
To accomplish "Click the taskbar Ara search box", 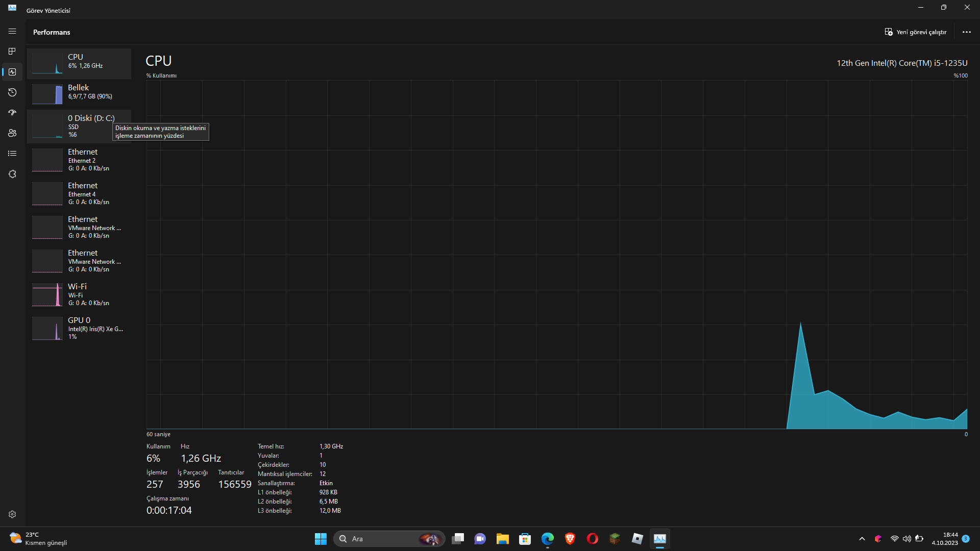I will (x=389, y=539).
